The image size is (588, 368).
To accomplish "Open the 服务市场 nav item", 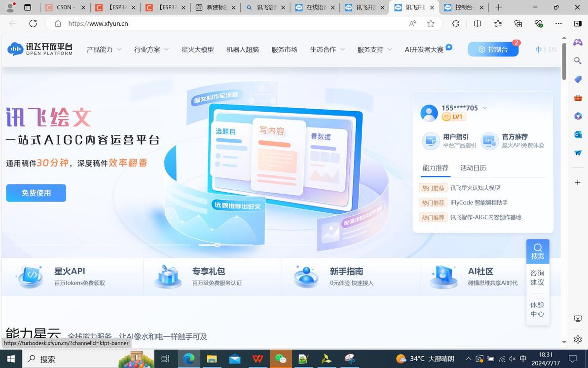I will tap(284, 49).
